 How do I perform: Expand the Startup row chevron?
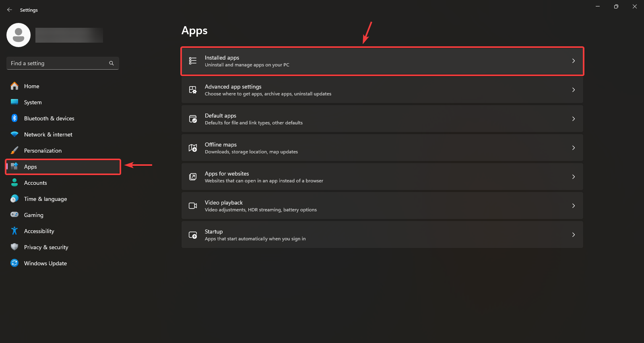pos(574,235)
